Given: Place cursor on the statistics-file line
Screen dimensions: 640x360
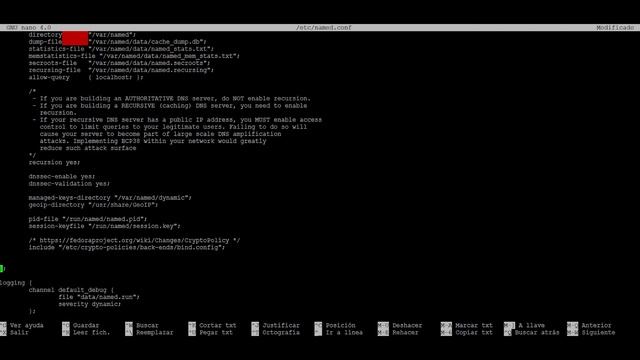Looking at the screenshot, I should pos(121,49).
